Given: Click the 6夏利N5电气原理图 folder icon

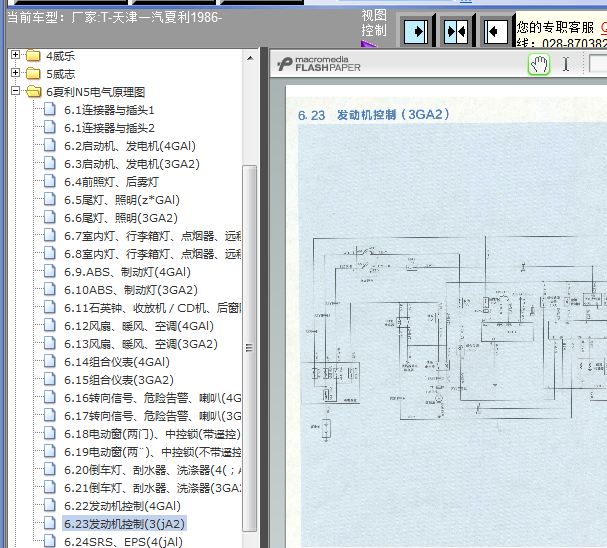Looking at the screenshot, I should [34, 92].
